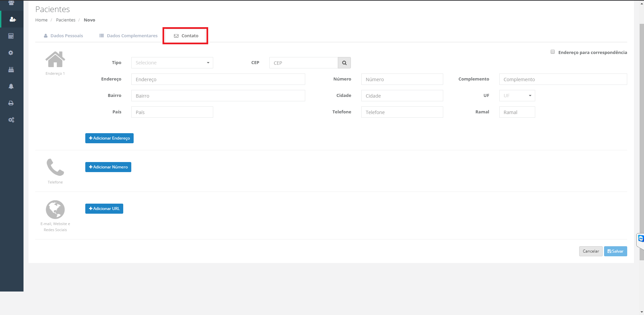644x315 pixels.
Task: Click the Adicionar Endereço button
Action: [109, 138]
